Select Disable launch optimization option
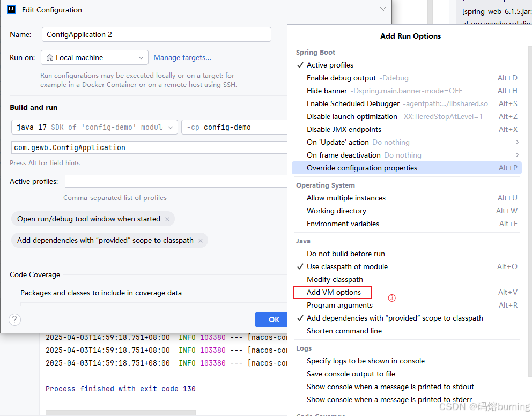This screenshot has height=416, width=532. pos(407,117)
